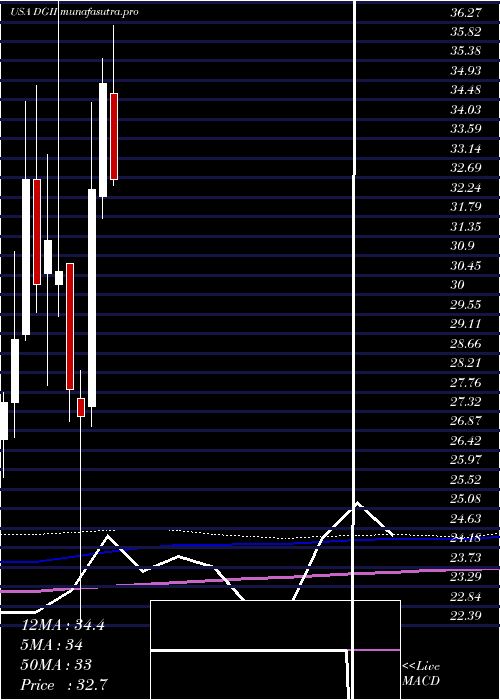Image resolution: width=500 pixels, height=700 pixels.
Task: Select the last red candlestick near 34.03
Action: click(114, 136)
